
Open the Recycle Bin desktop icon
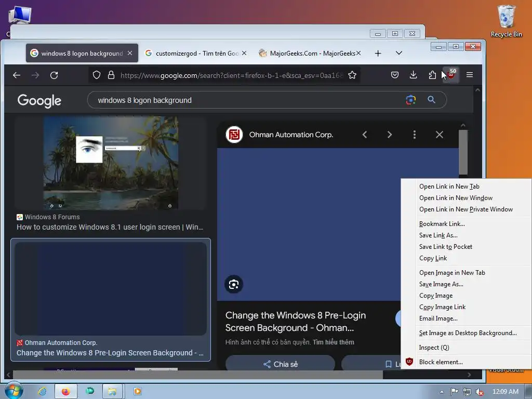(x=506, y=21)
